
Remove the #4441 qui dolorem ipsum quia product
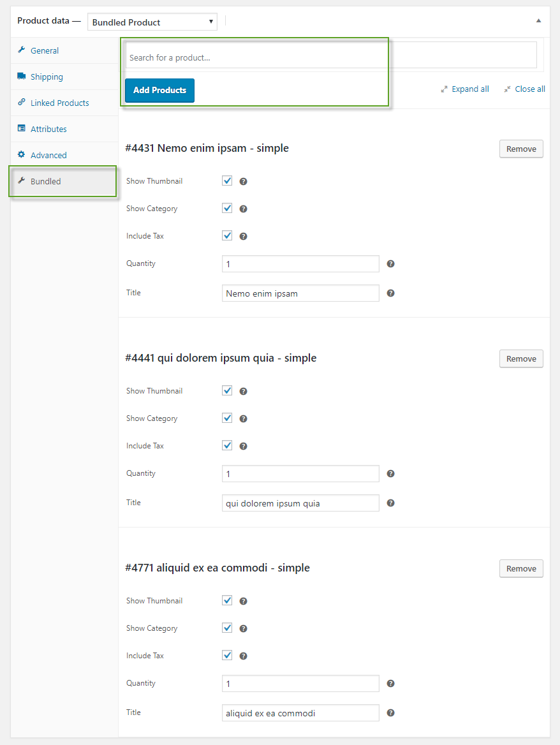[521, 358]
